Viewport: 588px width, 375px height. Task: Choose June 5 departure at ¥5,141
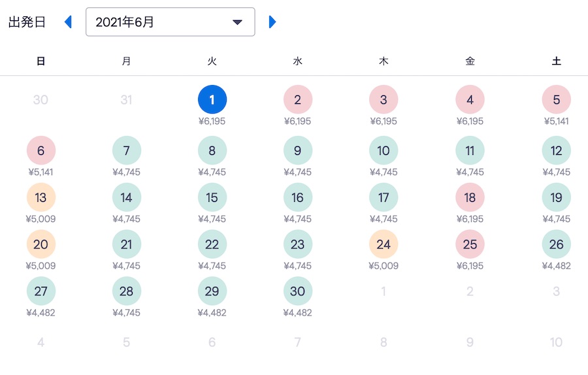[556, 99]
